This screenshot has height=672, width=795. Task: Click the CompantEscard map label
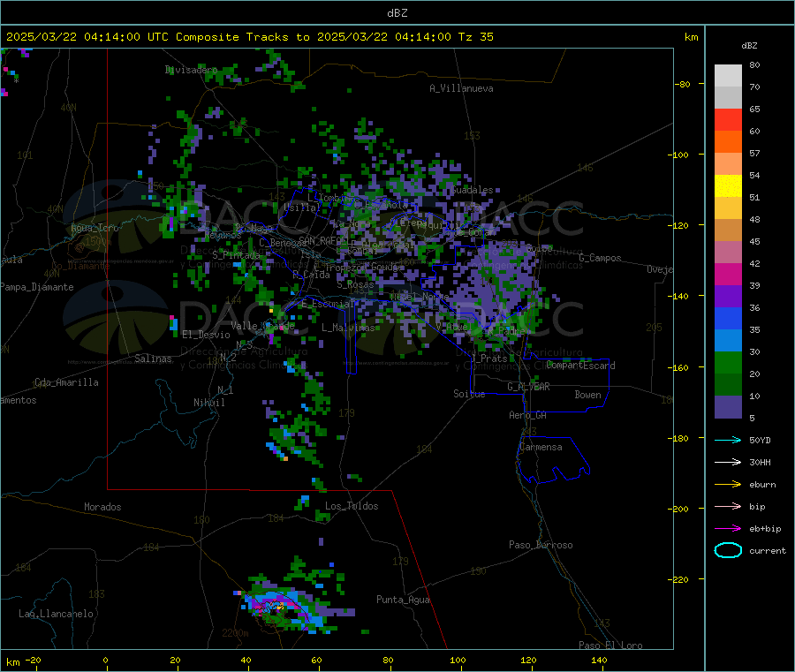coord(581,366)
